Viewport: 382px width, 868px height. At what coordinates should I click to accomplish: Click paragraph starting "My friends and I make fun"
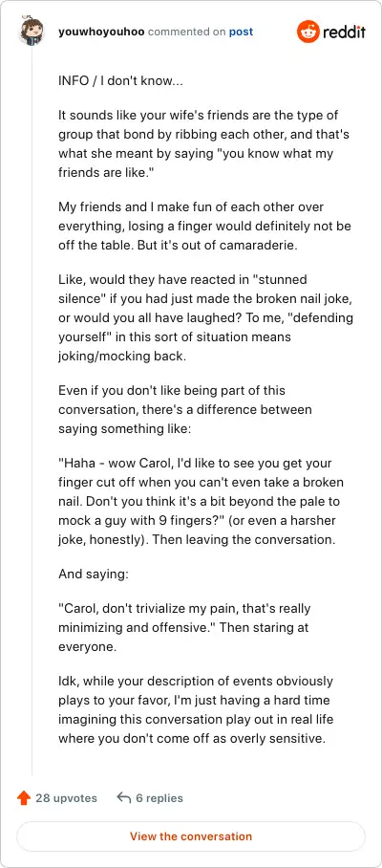(204, 227)
